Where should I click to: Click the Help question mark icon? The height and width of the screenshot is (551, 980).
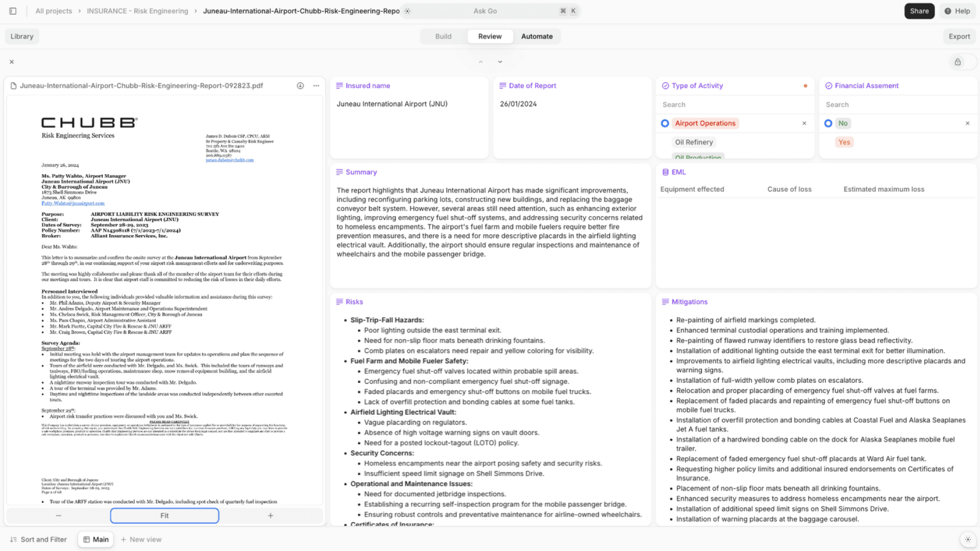pyautogui.click(x=948, y=11)
